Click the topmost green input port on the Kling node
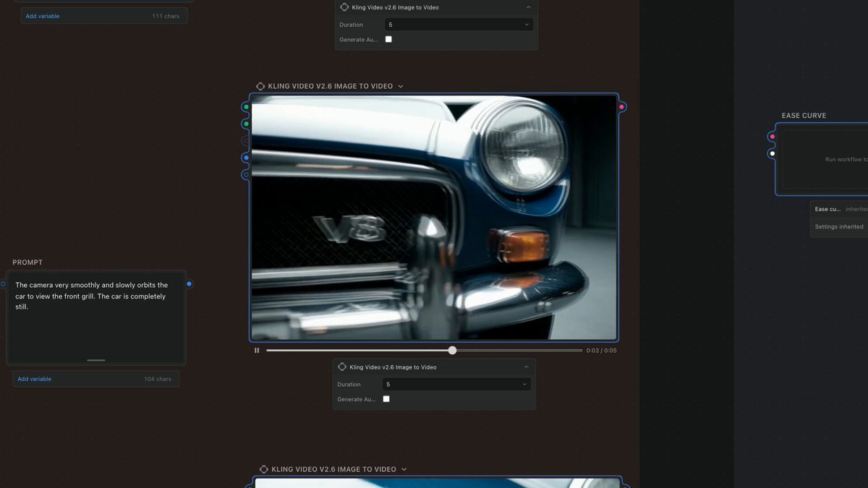The width and height of the screenshot is (868, 488). point(246,107)
